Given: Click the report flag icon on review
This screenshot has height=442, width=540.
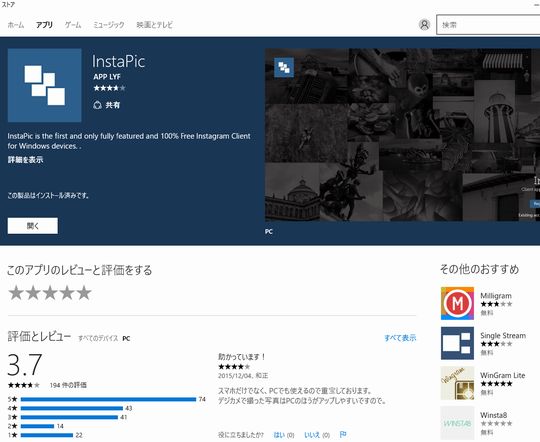Looking at the screenshot, I should coord(343,435).
